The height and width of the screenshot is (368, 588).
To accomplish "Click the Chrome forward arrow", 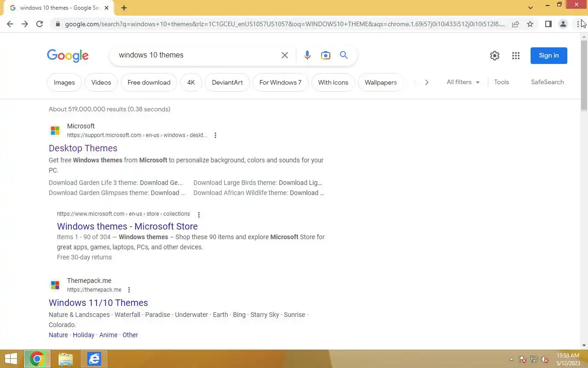I will click(x=25, y=24).
